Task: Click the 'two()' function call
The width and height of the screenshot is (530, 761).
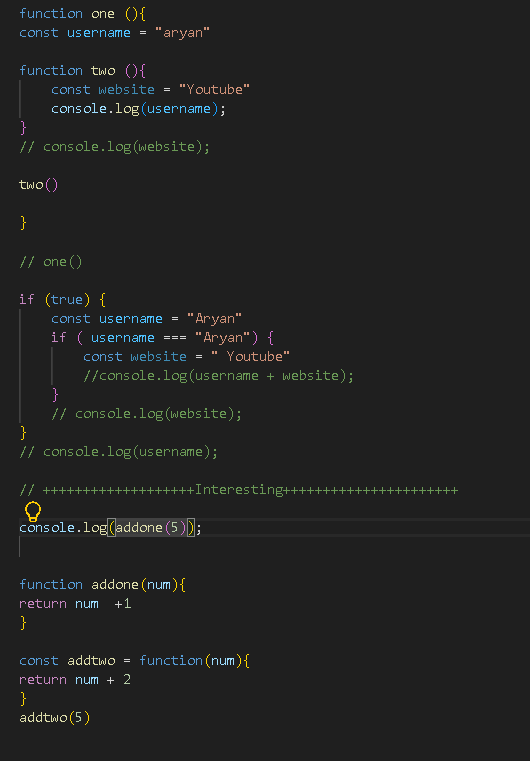Action: click(x=39, y=185)
